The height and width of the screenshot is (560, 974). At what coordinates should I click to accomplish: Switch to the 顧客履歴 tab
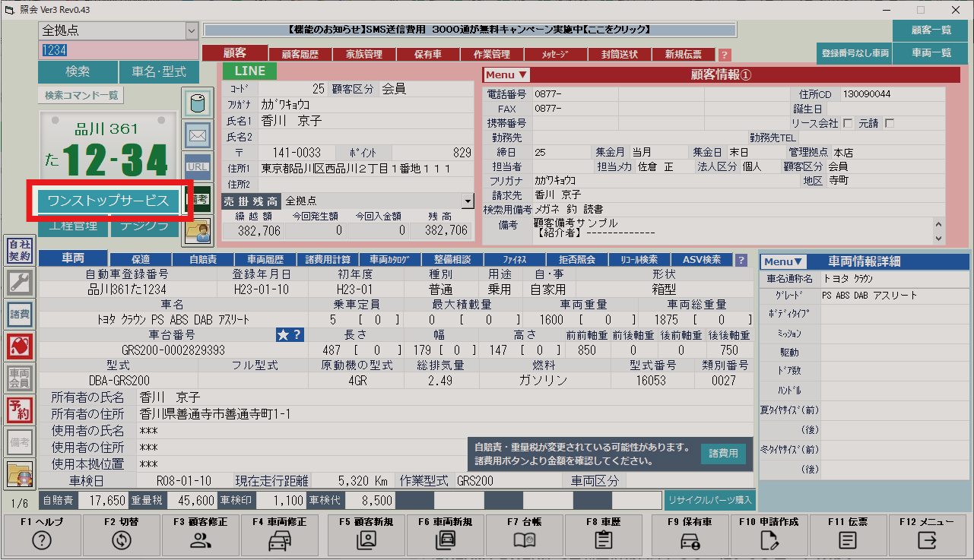pos(300,55)
